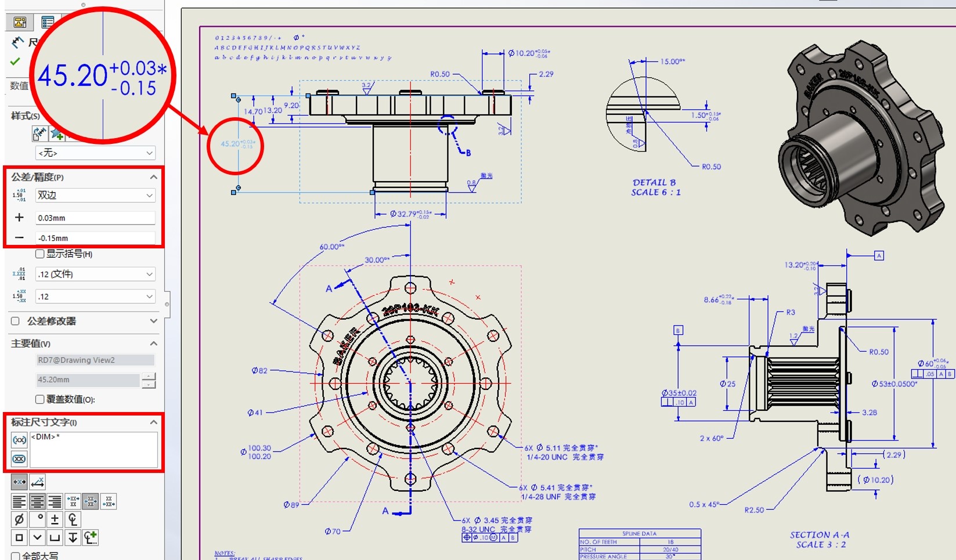Image resolution: width=956 pixels, height=560 pixels.
Task: Click the add parentheses (xx) icon
Action: [19, 440]
